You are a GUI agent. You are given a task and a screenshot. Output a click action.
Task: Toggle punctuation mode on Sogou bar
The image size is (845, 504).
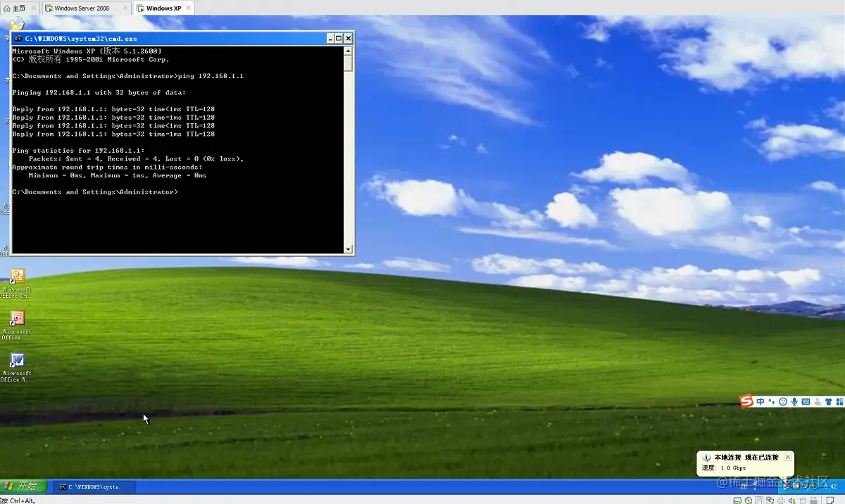click(x=772, y=401)
